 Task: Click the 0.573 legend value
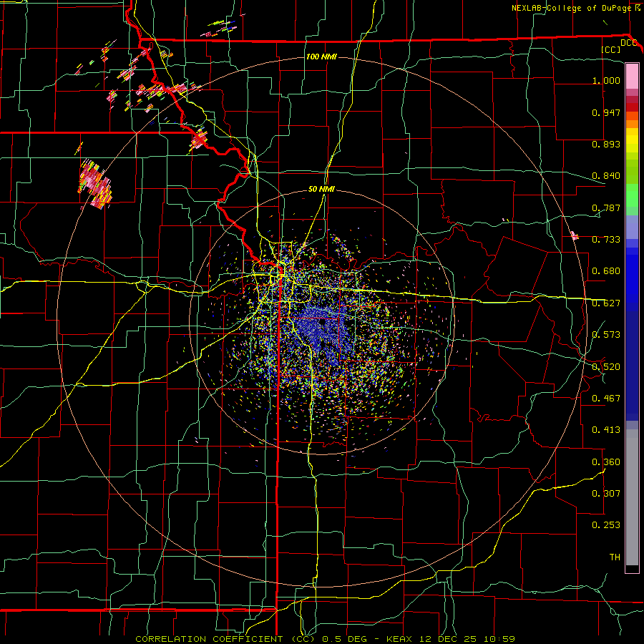pyautogui.click(x=606, y=335)
